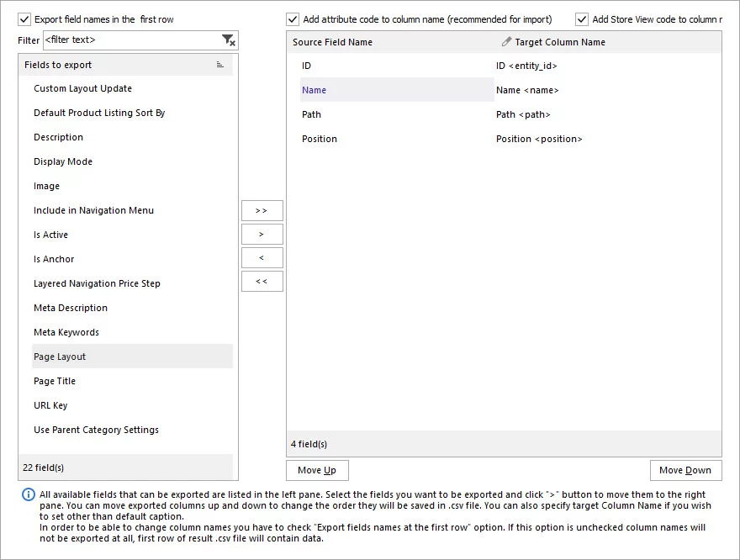The image size is (740, 560).
Task: Select Use Parent Category Settings field
Action: click(x=132, y=430)
